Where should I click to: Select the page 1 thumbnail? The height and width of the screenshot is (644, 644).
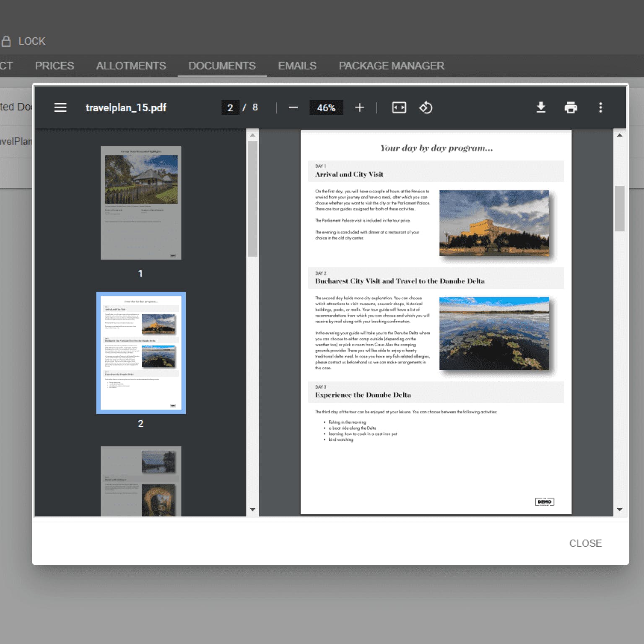(x=141, y=203)
